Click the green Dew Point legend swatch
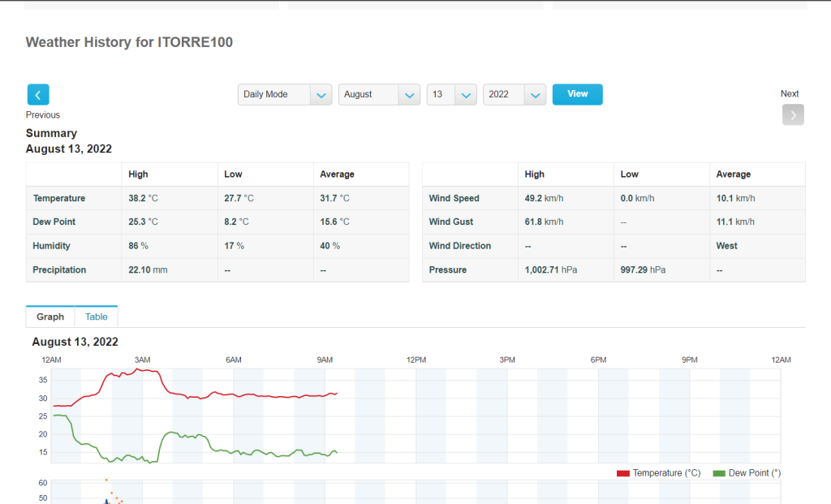831x504 pixels. click(719, 473)
